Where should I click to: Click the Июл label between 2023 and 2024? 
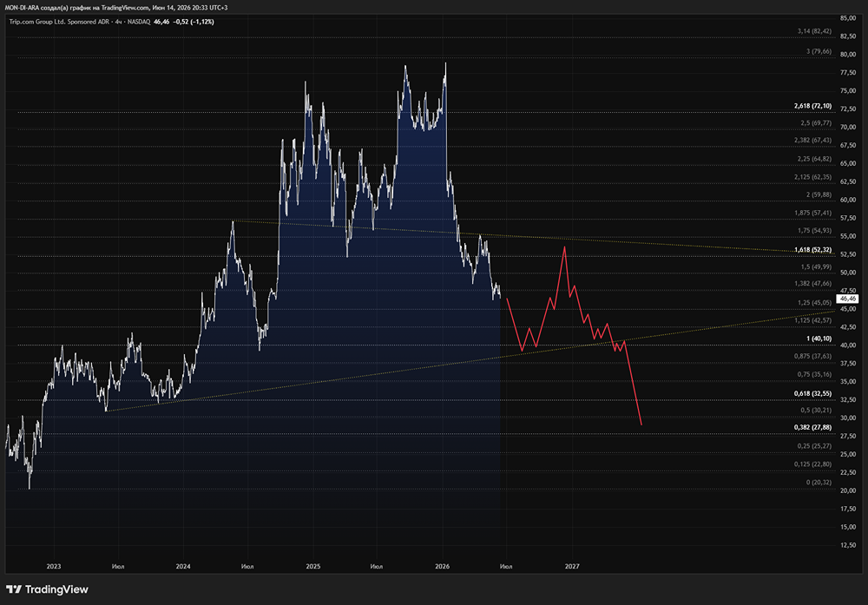(118, 566)
